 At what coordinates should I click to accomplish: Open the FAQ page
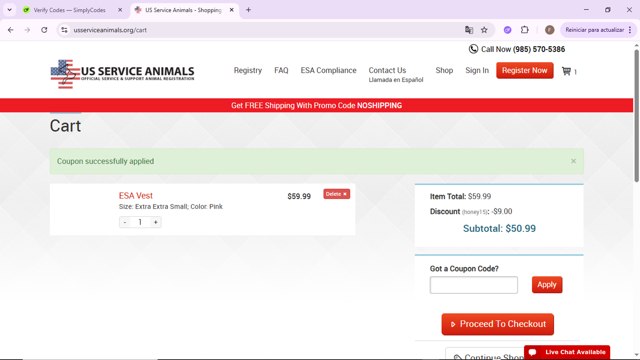[281, 70]
